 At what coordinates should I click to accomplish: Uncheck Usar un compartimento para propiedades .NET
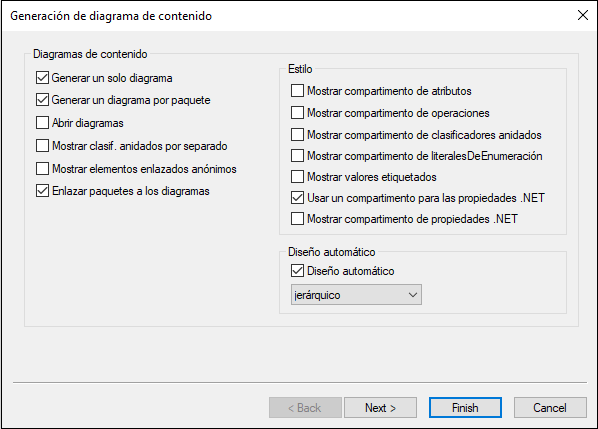coord(297,198)
